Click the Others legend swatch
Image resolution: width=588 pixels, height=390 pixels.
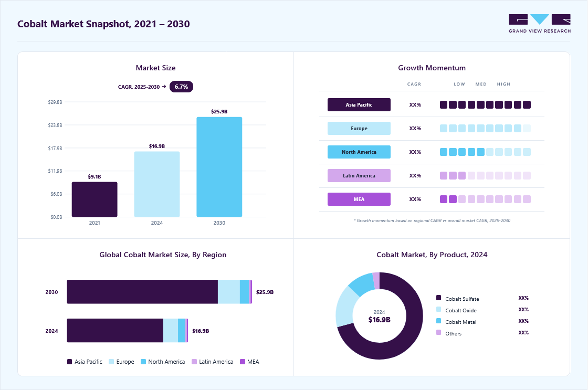(x=439, y=332)
